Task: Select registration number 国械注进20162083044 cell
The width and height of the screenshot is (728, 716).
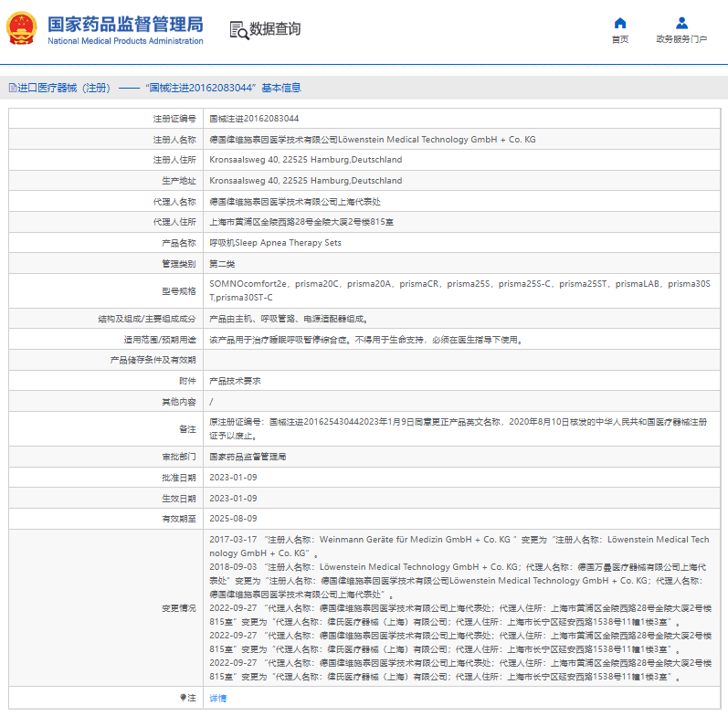Action: (x=254, y=119)
